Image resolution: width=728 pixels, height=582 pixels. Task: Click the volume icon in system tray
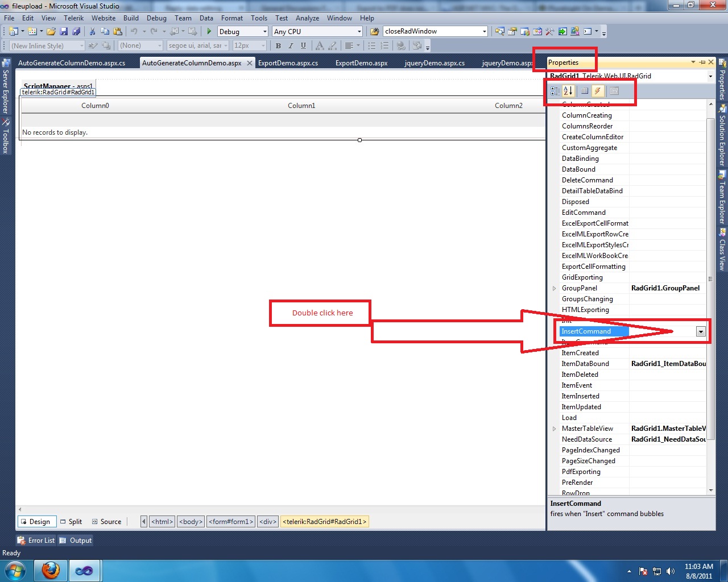tap(671, 571)
